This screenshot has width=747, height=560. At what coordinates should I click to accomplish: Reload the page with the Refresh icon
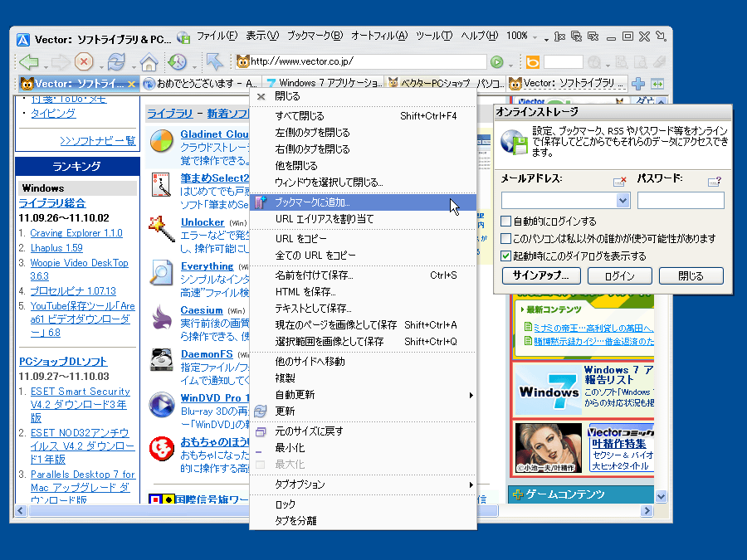coord(115,62)
